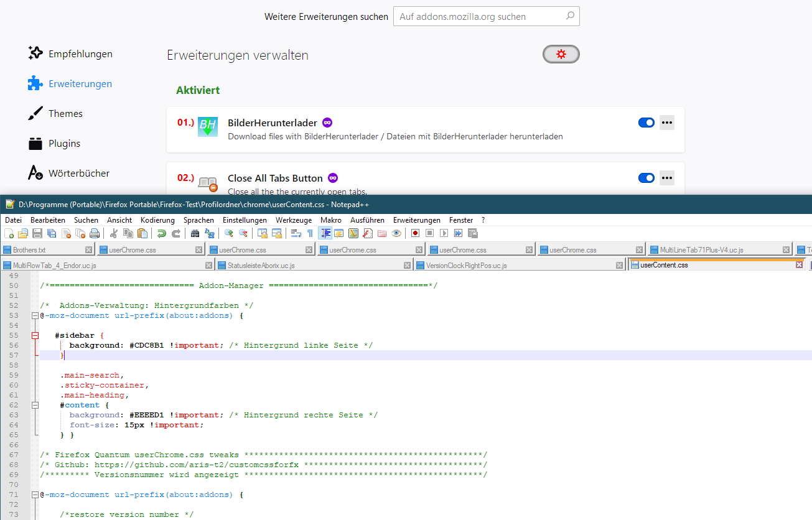Start macro recording with red record icon
812x520 pixels.
click(x=414, y=233)
